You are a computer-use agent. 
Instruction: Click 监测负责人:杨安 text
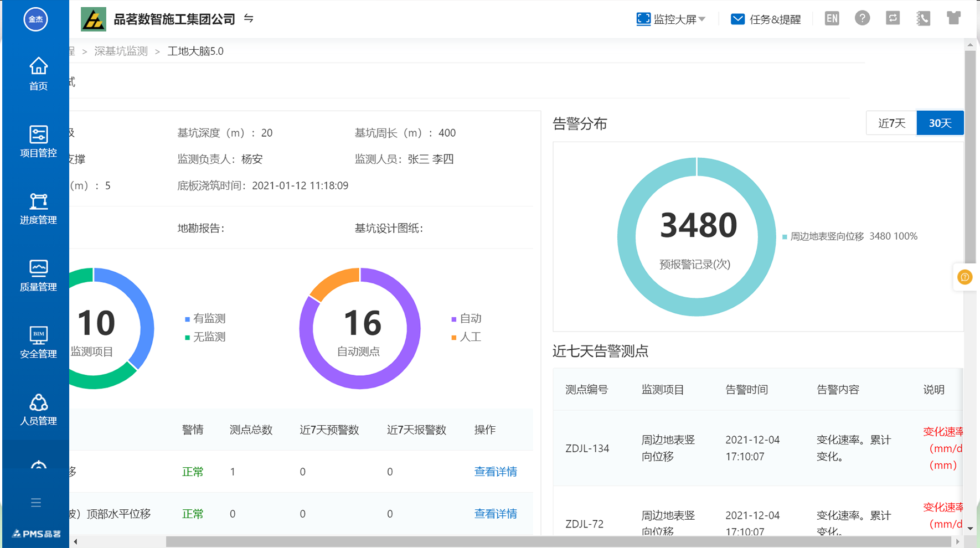220,159
